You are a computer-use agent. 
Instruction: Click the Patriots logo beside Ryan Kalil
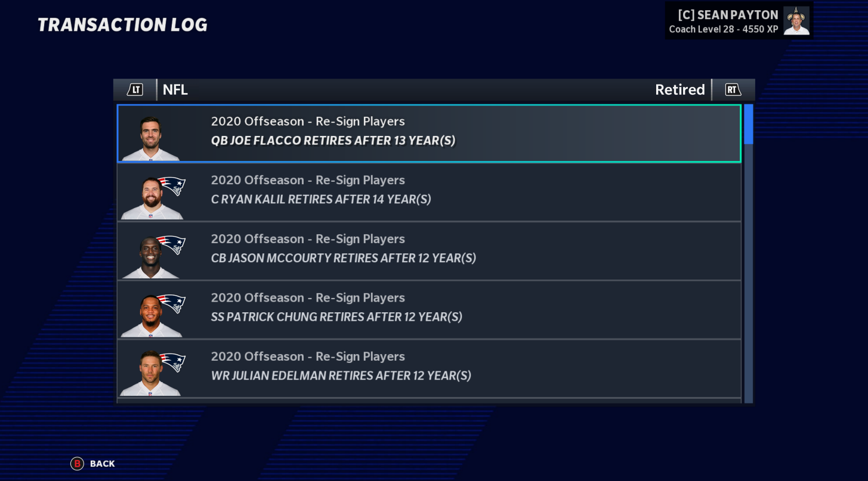click(x=172, y=185)
